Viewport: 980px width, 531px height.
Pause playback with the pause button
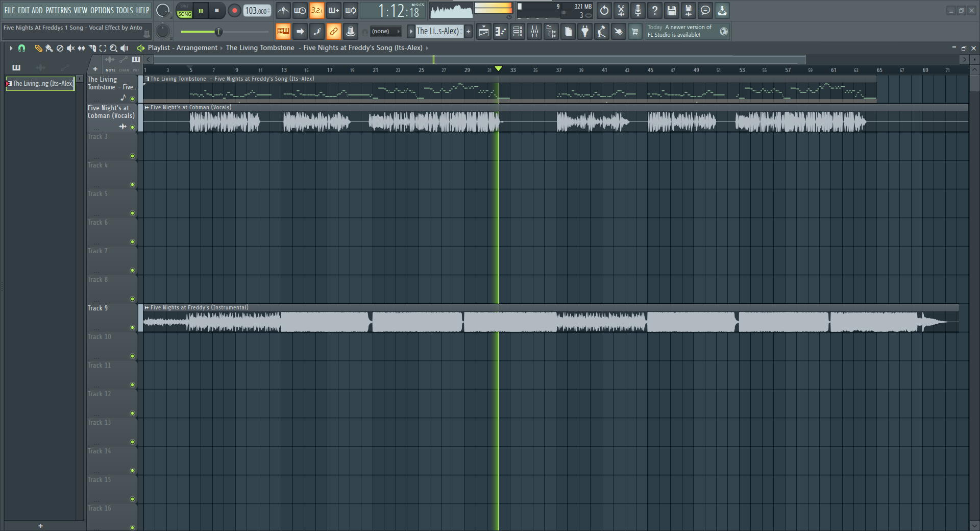pyautogui.click(x=201, y=10)
